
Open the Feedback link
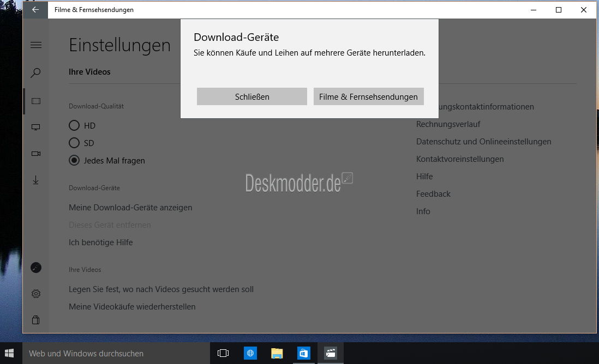[433, 194]
